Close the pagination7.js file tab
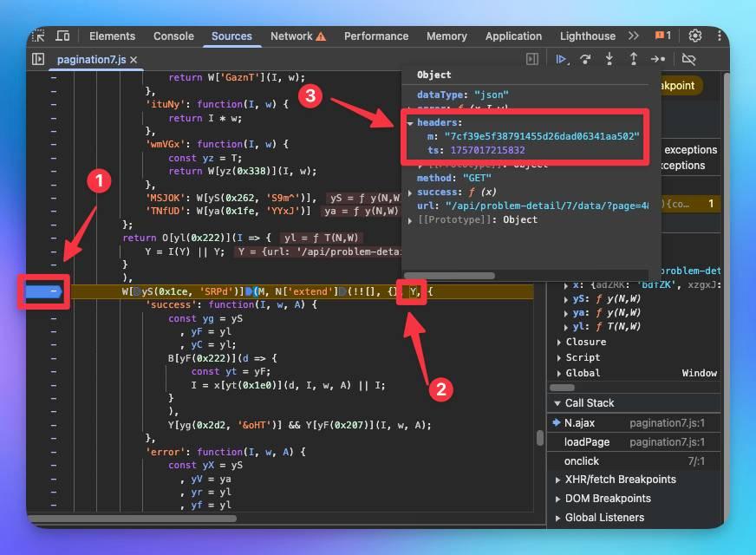756x555 pixels. tap(134, 60)
